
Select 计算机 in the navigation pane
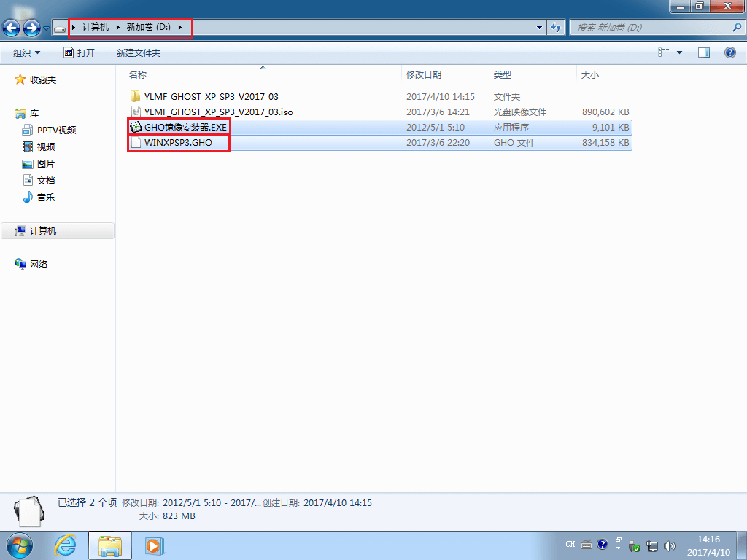(x=43, y=230)
